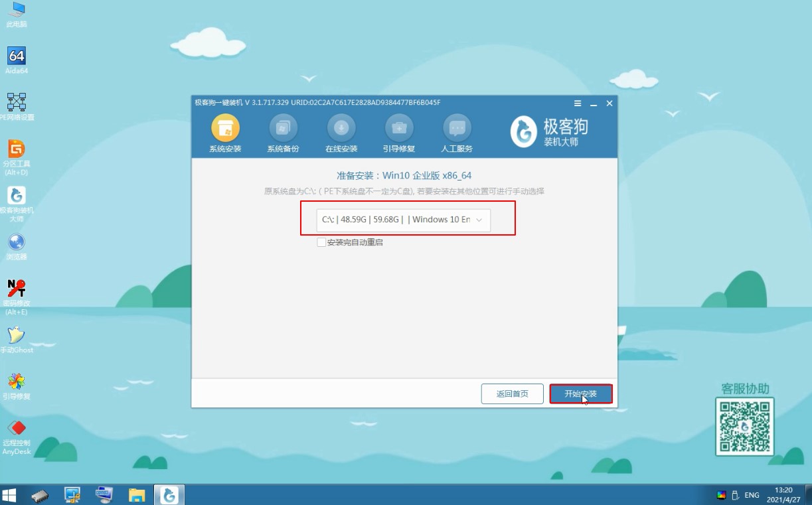812x505 pixels.
Task: Launch 分区工具 partition tool from desktop
Action: coord(16,153)
